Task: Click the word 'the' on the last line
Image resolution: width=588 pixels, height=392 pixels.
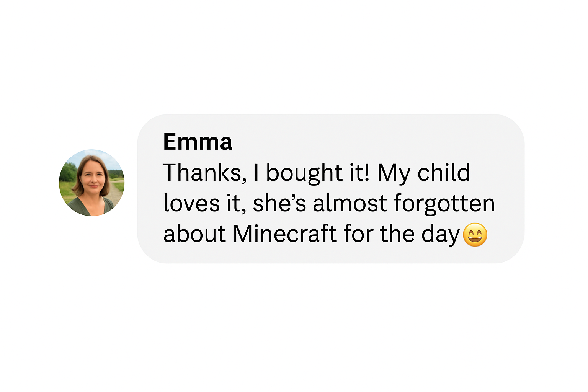Action: (x=397, y=234)
